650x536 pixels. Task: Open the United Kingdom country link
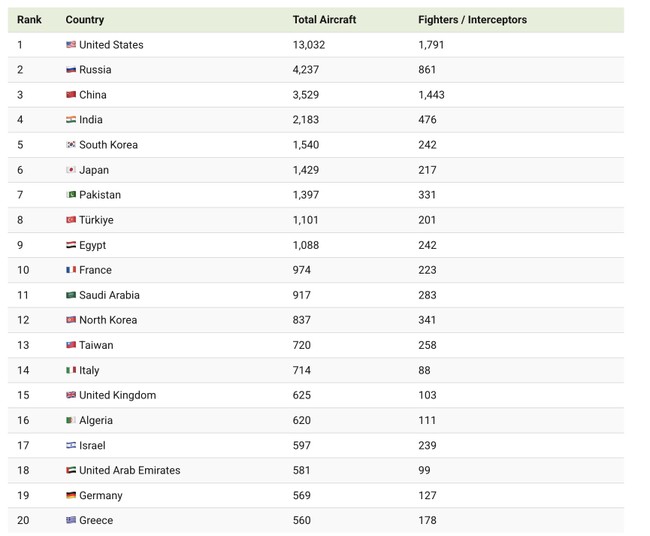point(117,395)
